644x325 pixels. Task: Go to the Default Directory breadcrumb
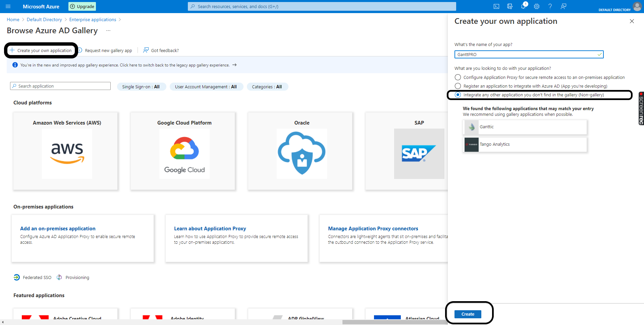point(44,19)
